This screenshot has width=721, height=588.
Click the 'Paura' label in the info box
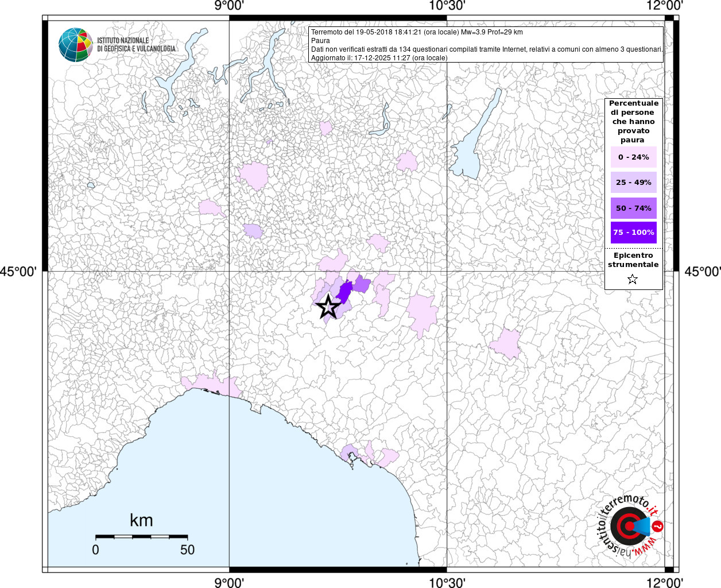coord(320,41)
